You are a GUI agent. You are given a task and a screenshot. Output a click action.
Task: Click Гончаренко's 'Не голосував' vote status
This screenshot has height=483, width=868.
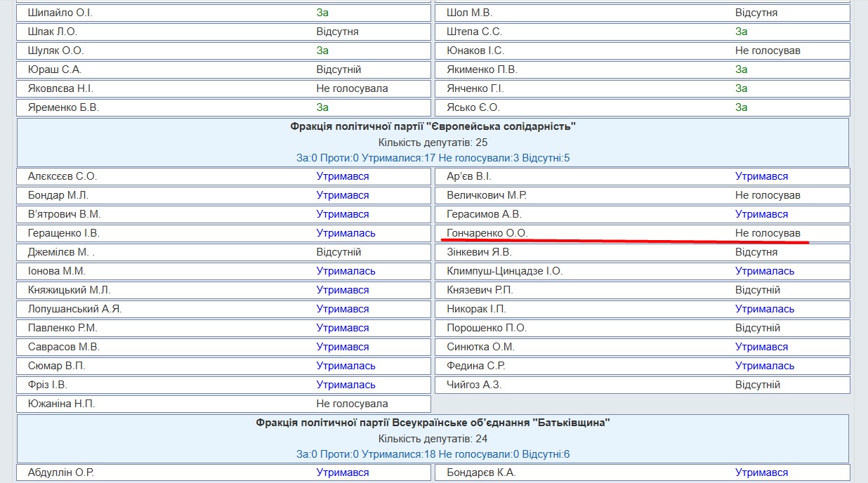click(x=768, y=233)
